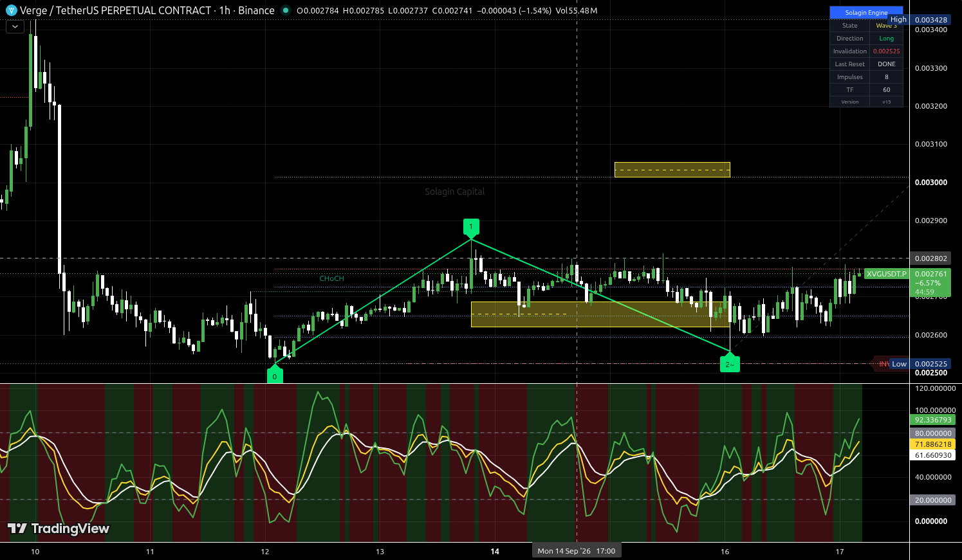Click the TF value 60

pos(887,90)
